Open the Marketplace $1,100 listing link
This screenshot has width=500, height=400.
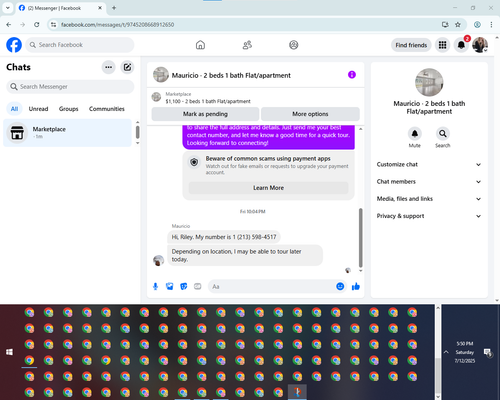tap(208, 101)
